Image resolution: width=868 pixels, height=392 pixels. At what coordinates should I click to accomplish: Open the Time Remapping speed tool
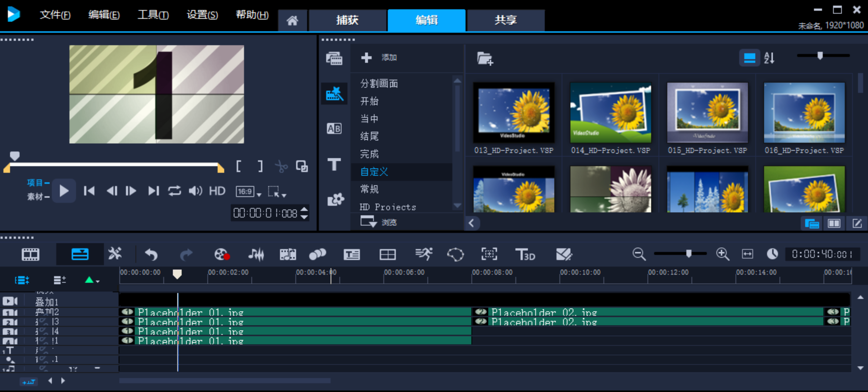[x=423, y=254]
